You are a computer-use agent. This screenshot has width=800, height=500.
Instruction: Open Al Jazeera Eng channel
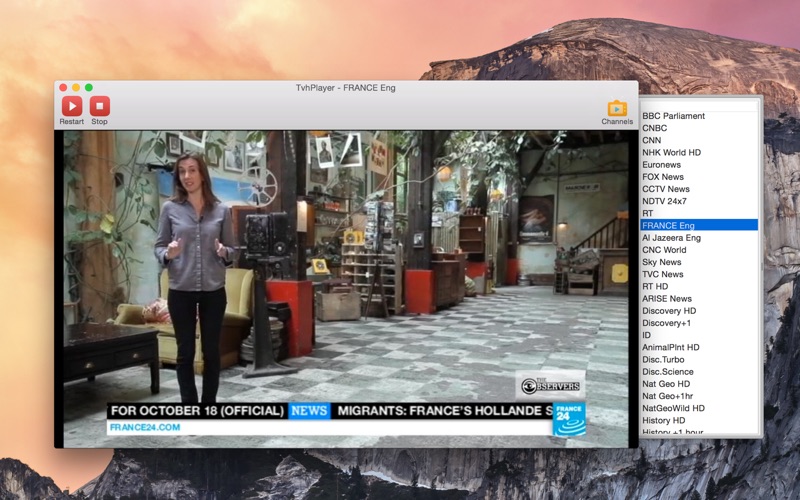click(699, 238)
